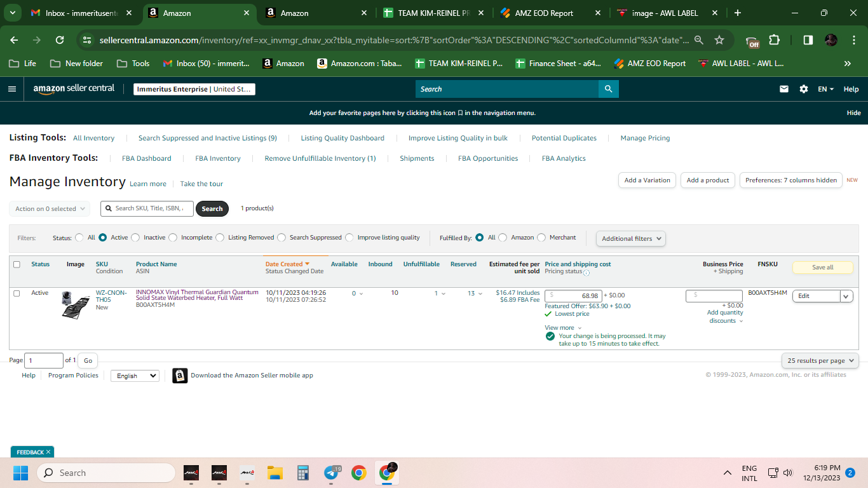Viewport: 868px width, 488px height.
Task: Open the settings gear in Seller Central
Action: point(804,89)
